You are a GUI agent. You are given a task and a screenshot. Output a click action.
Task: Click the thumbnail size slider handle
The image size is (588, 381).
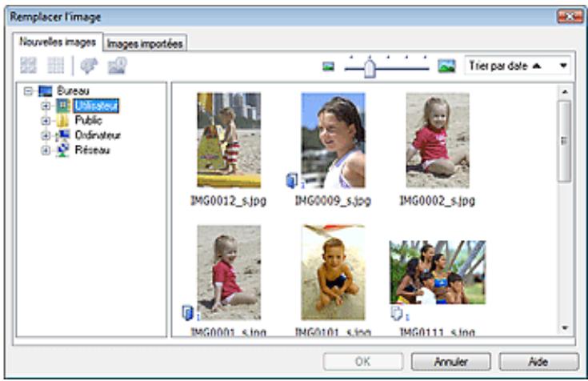point(370,68)
